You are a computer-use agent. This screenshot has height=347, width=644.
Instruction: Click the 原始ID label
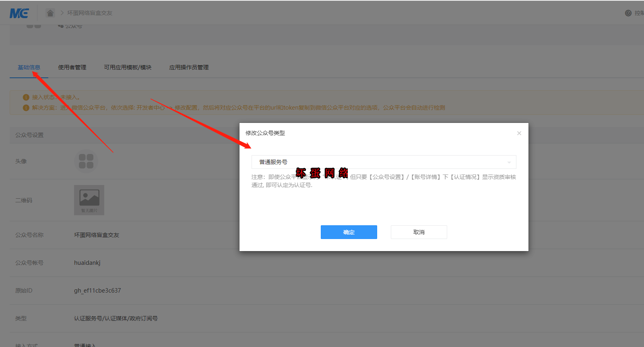pyautogui.click(x=24, y=291)
